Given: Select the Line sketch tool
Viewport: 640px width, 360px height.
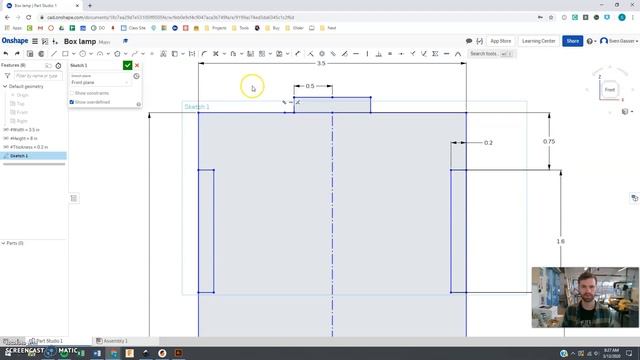Looking at the screenshot, I should pyautogui.click(x=53, y=53).
